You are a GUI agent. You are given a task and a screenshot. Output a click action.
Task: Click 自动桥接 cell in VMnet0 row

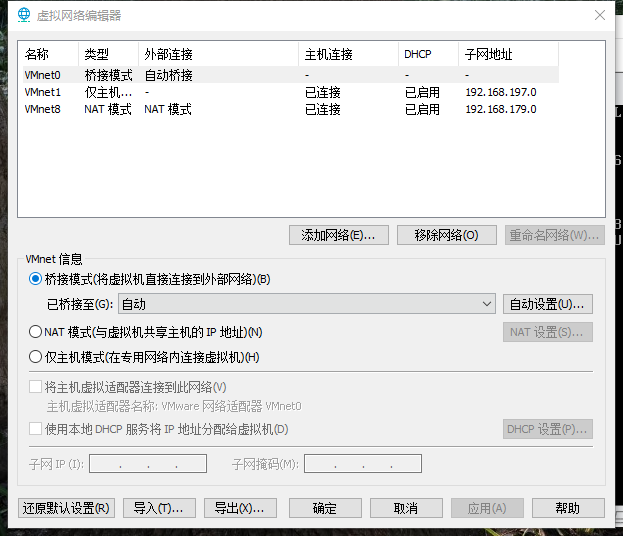[168, 75]
